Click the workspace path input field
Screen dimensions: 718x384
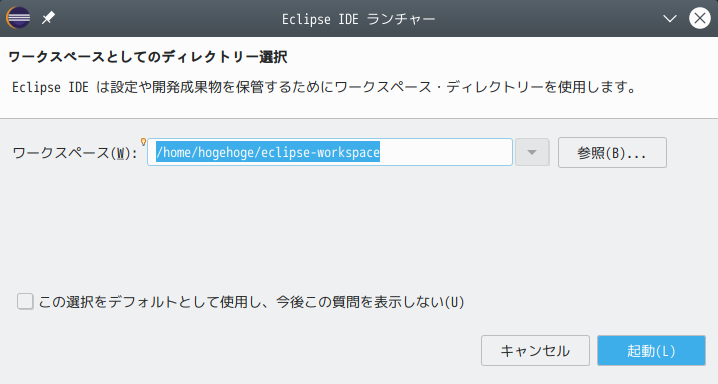pos(330,152)
